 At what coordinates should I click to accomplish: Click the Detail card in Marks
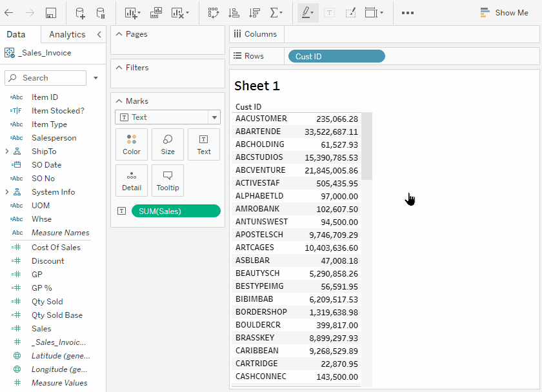[132, 181]
